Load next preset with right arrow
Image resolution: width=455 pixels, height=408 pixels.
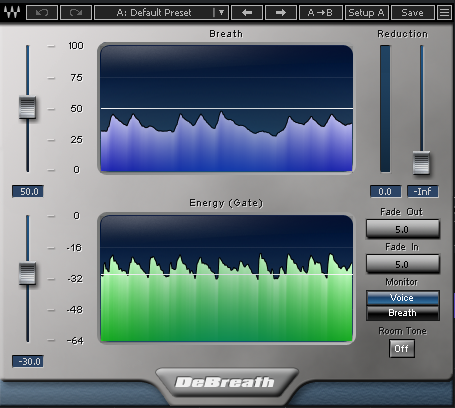[x=281, y=13]
